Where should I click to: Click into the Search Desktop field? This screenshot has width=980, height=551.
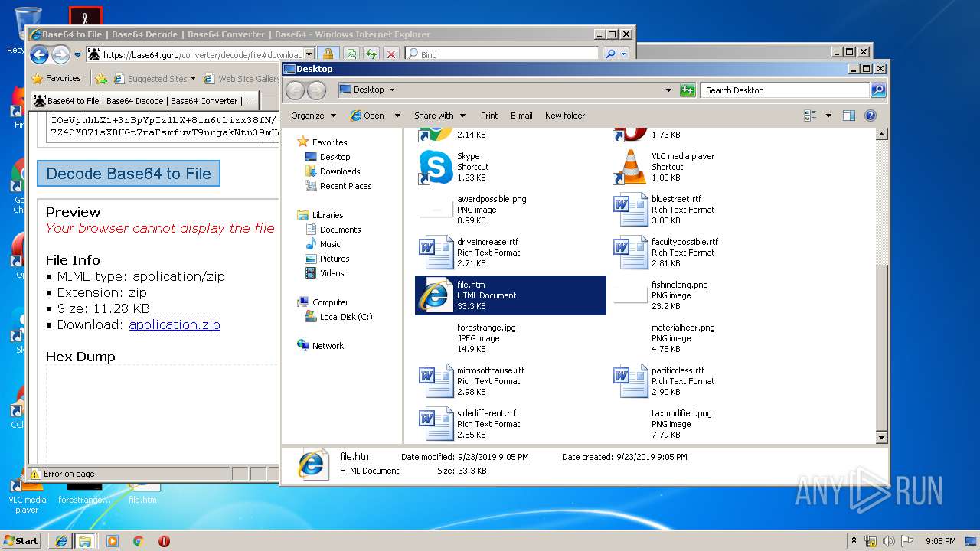[x=786, y=90]
